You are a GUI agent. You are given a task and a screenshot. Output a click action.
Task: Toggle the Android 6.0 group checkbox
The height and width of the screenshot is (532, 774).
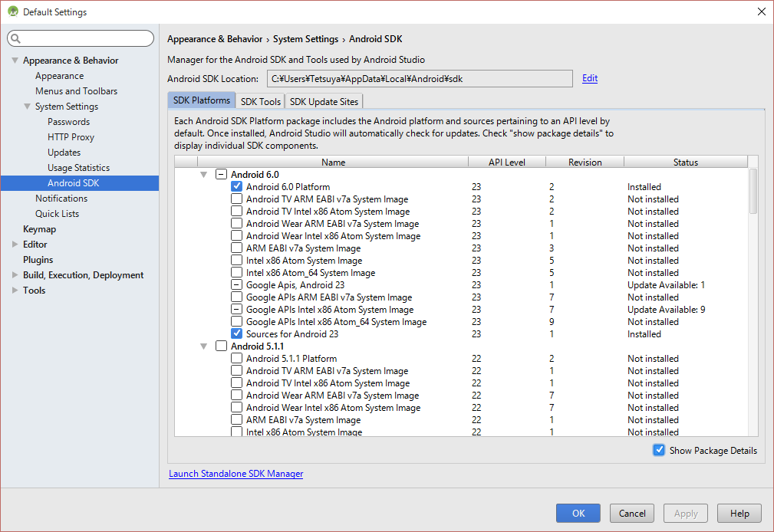(x=221, y=174)
